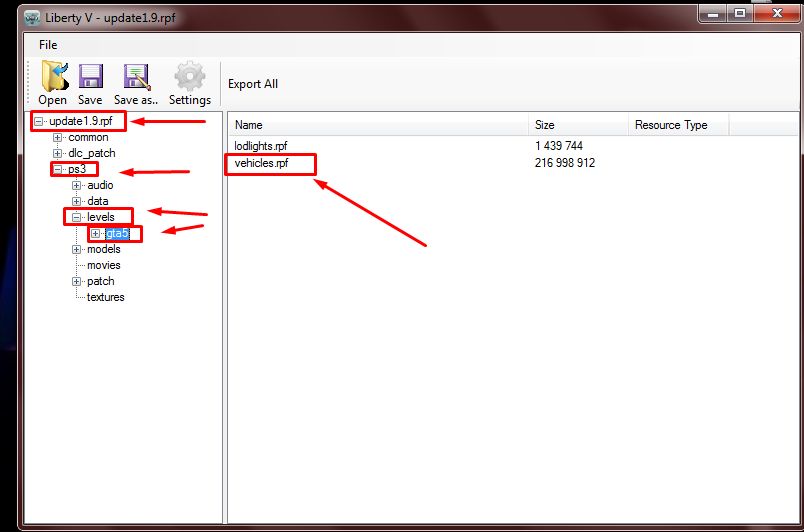Select lodlights.rpf in the file list
The width and height of the screenshot is (804, 532).
261,146
